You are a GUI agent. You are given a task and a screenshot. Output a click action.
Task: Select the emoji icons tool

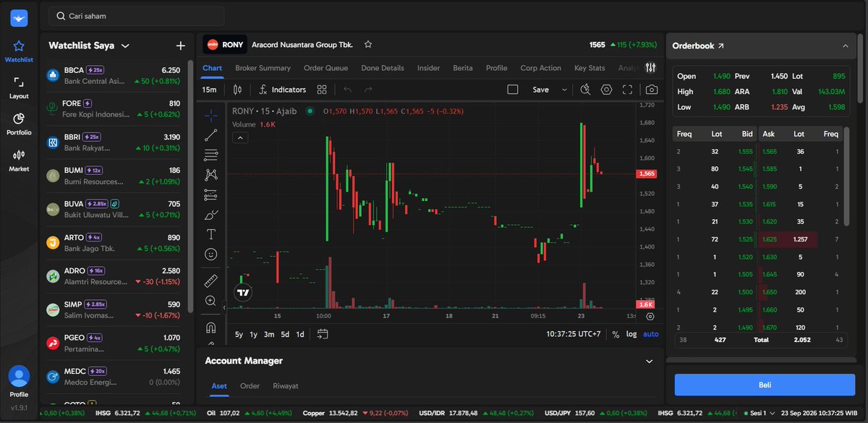210,255
